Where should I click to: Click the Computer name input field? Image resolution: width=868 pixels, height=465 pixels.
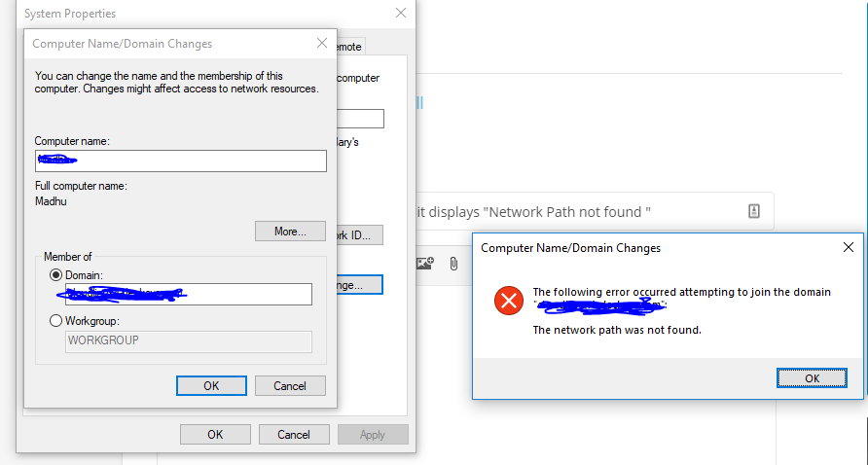[x=180, y=161]
